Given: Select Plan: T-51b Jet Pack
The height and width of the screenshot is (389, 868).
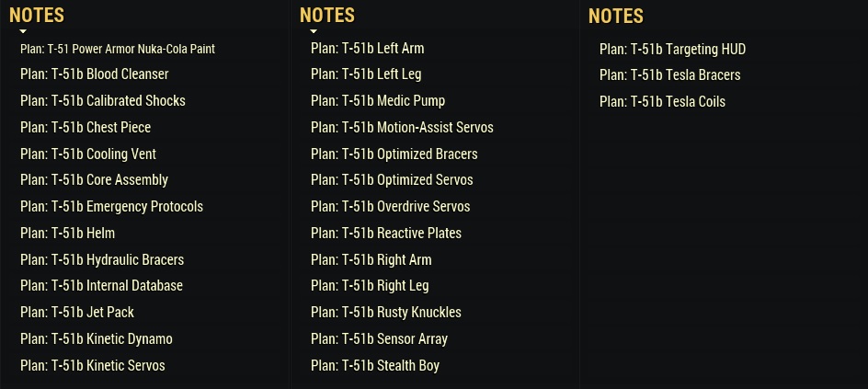Looking at the screenshot, I should pyautogui.click(x=77, y=313).
